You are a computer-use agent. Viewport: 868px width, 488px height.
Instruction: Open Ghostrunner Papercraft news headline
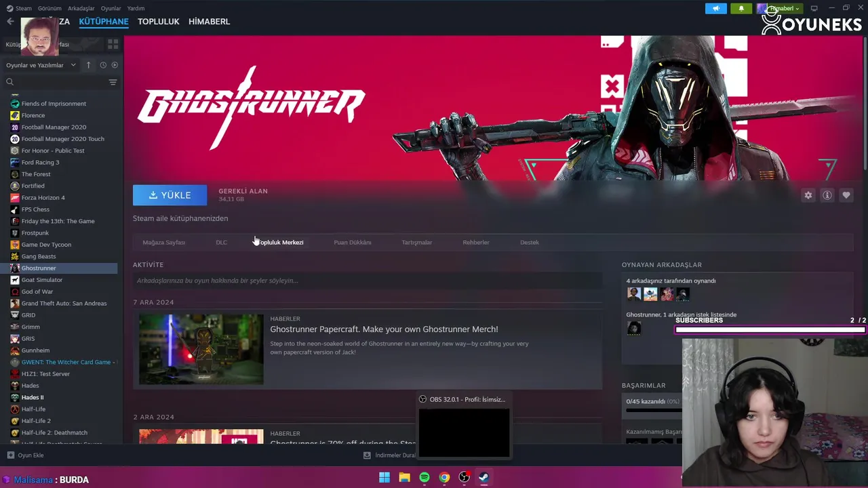pyautogui.click(x=384, y=329)
